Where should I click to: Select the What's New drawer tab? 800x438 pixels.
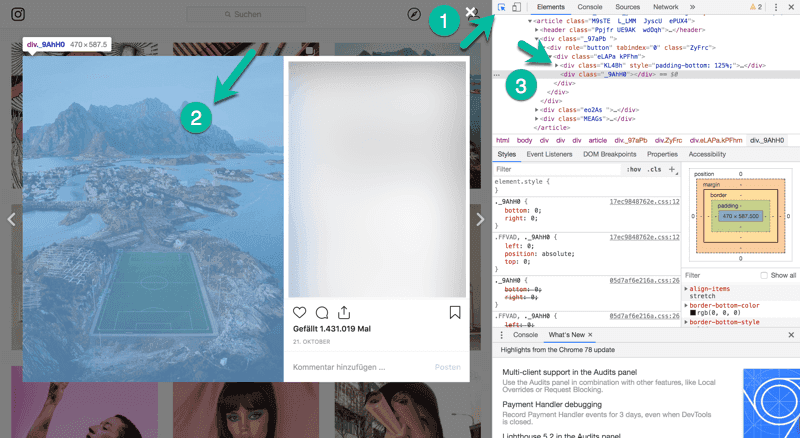coord(566,335)
